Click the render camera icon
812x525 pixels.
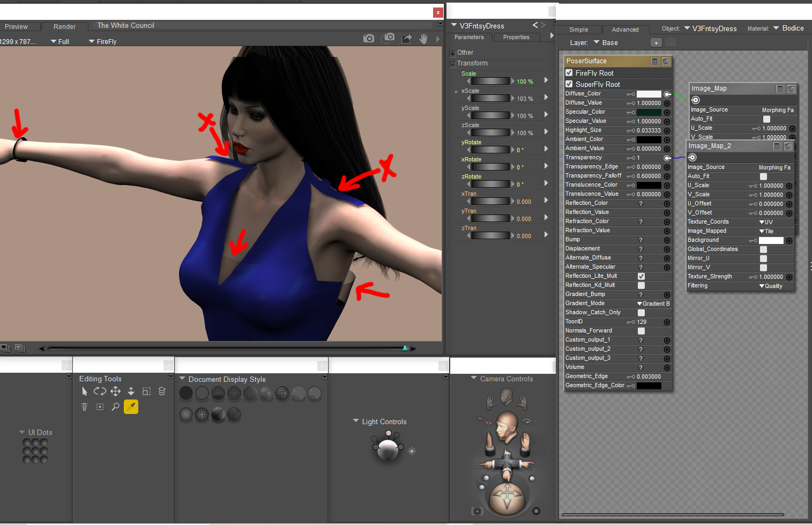pos(369,39)
